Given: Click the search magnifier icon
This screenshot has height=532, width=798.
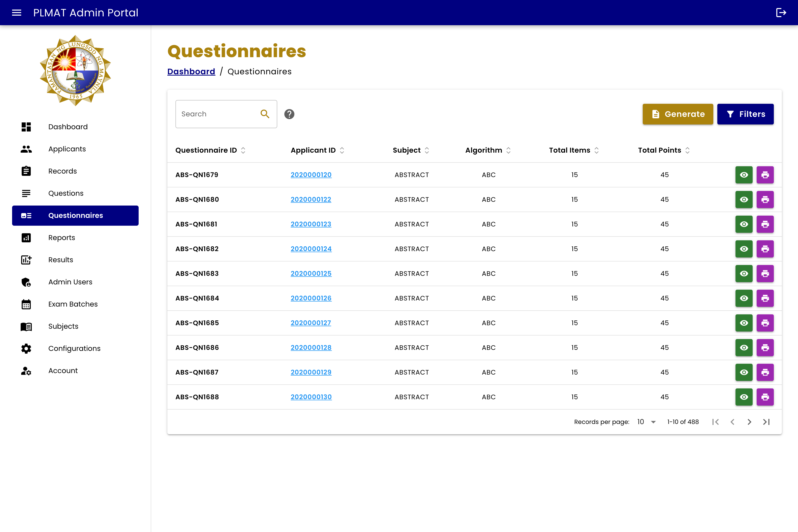Looking at the screenshot, I should (x=265, y=114).
